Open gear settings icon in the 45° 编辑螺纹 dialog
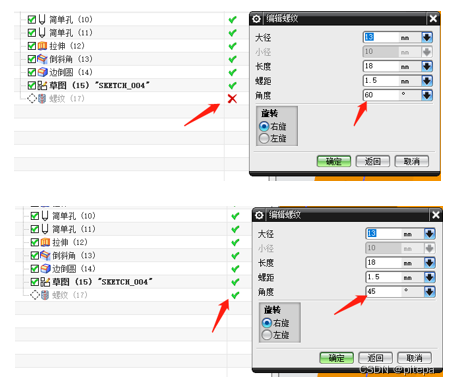This screenshot has height=385, width=450. (259, 215)
